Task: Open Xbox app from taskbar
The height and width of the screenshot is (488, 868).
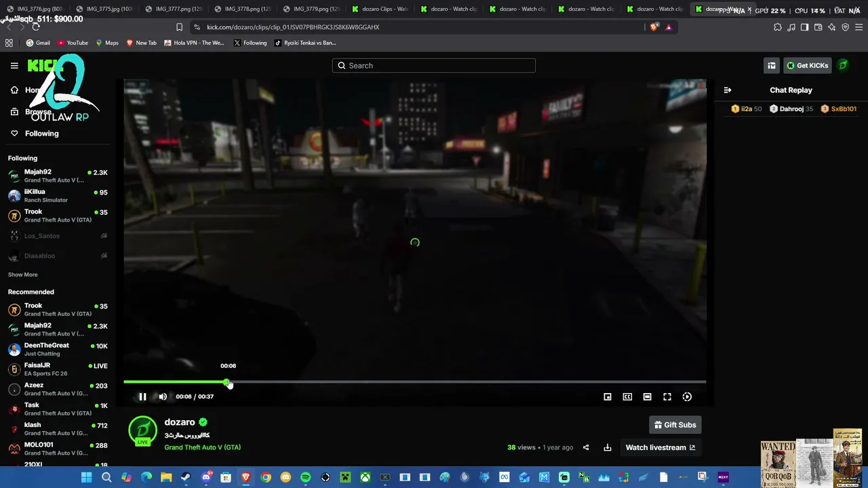Action: (365, 477)
